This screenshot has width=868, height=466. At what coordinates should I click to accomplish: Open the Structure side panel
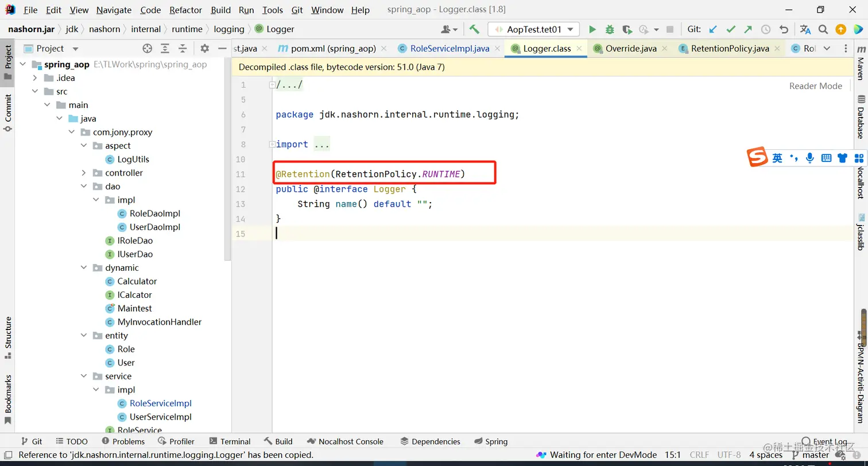[x=8, y=337]
